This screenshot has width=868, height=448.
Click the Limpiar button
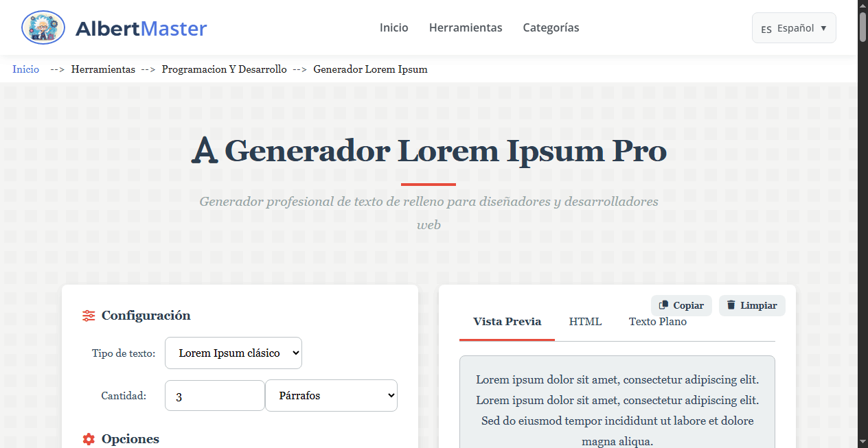click(752, 305)
